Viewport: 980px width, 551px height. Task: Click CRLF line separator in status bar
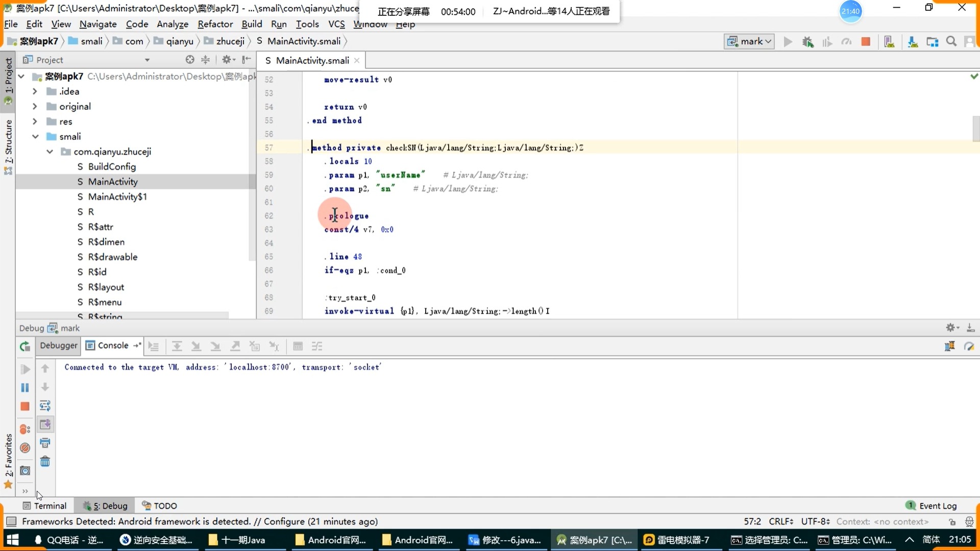pyautogui.click(x=781, y=521)
